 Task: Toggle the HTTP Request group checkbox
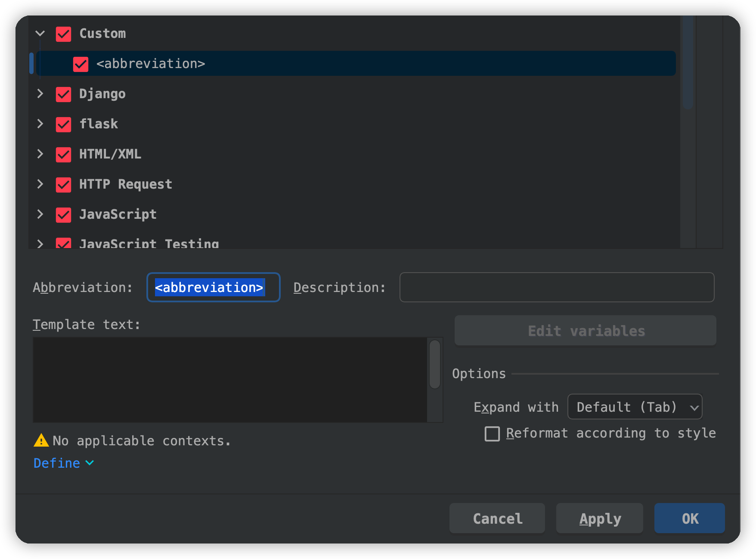[64, 185]
